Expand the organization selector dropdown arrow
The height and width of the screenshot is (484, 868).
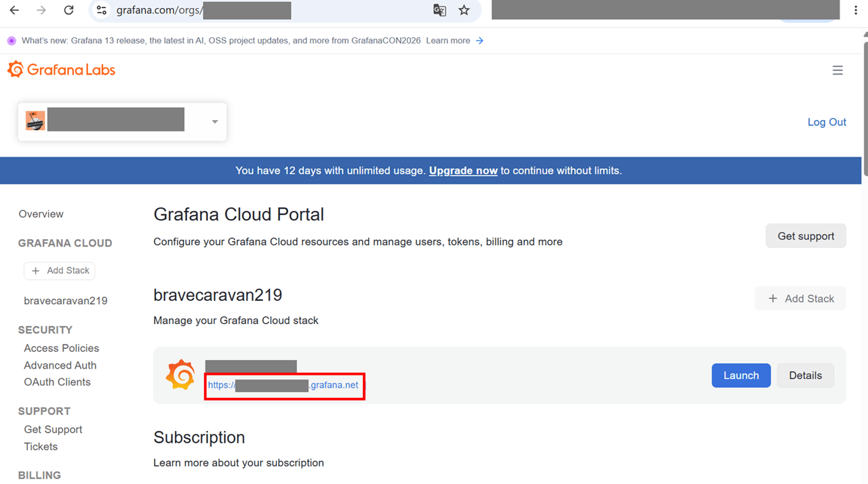click(215, 122)
